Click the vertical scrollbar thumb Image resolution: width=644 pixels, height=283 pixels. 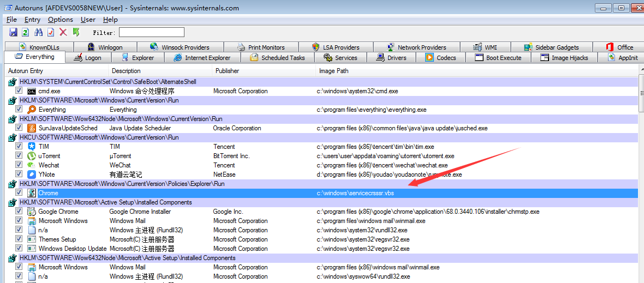click(x=641, y=94)
